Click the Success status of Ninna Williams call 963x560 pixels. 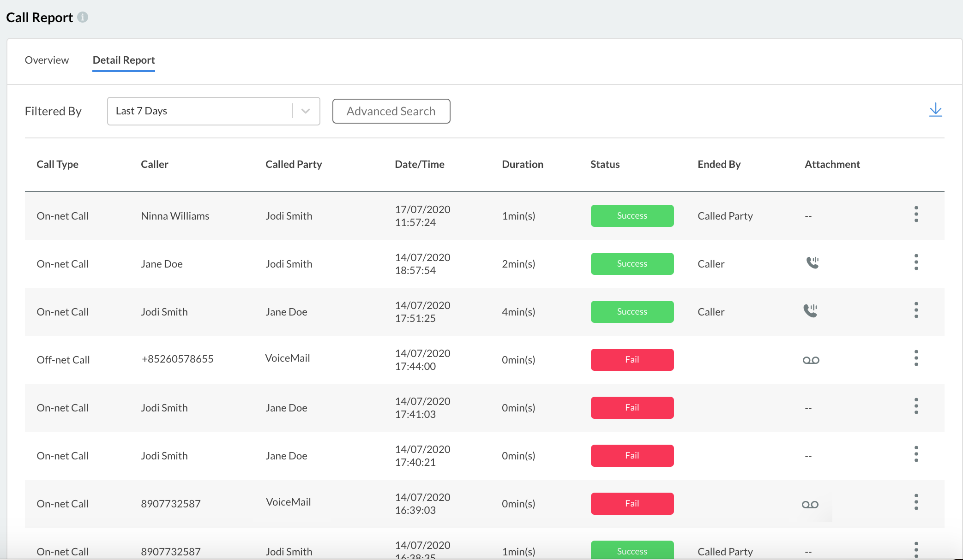point(632,216)
